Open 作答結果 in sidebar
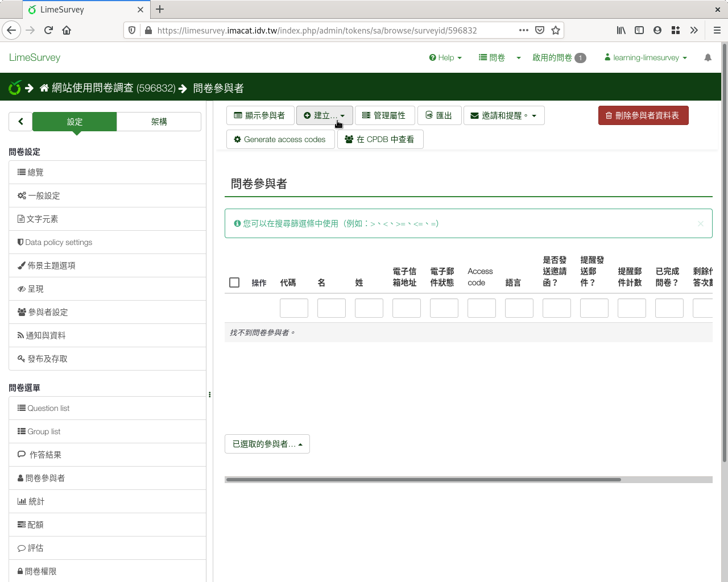This screenshot has height=582, width=728. coord(107,455)
